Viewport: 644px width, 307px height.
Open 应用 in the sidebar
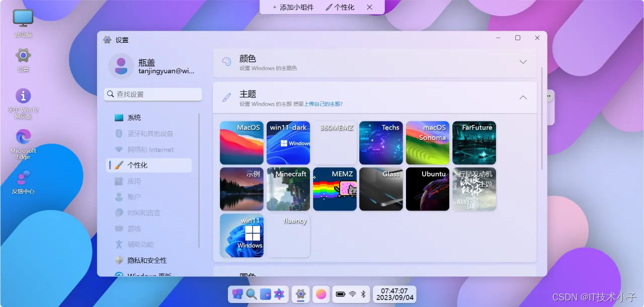point(149,181)
